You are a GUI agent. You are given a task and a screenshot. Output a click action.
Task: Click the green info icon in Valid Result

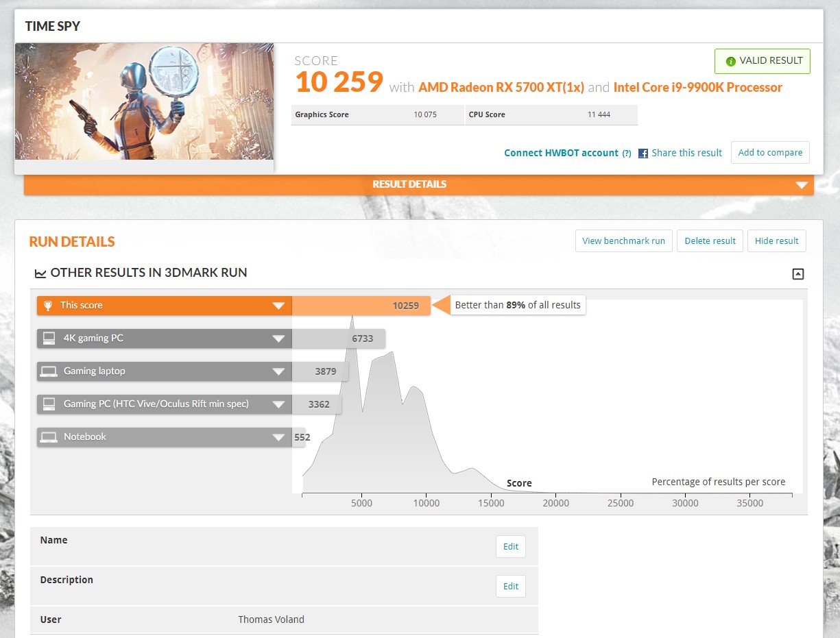(x=731, y=61)
